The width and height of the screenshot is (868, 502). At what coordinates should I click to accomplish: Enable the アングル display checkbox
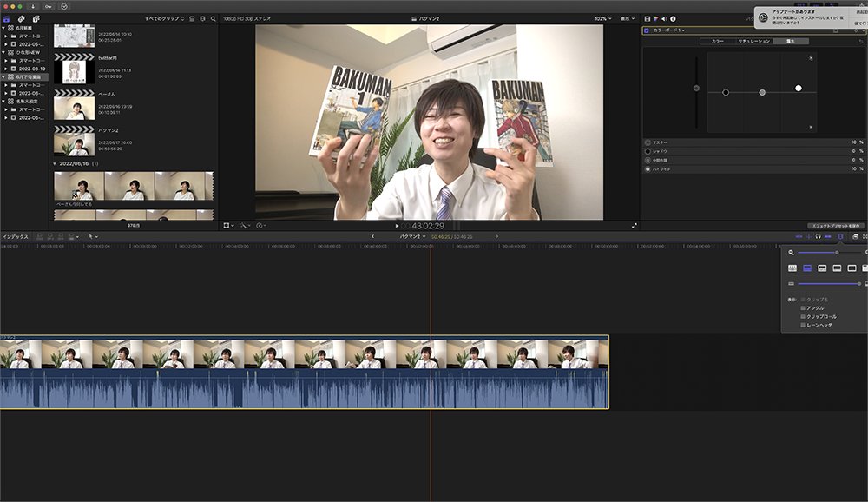(803, 308)
